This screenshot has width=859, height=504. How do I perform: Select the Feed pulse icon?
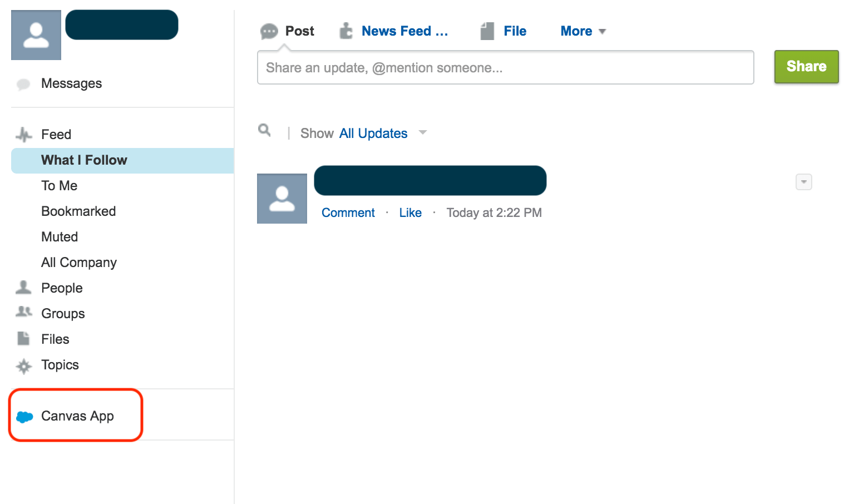pyautogui.click(x=23, y=134)
